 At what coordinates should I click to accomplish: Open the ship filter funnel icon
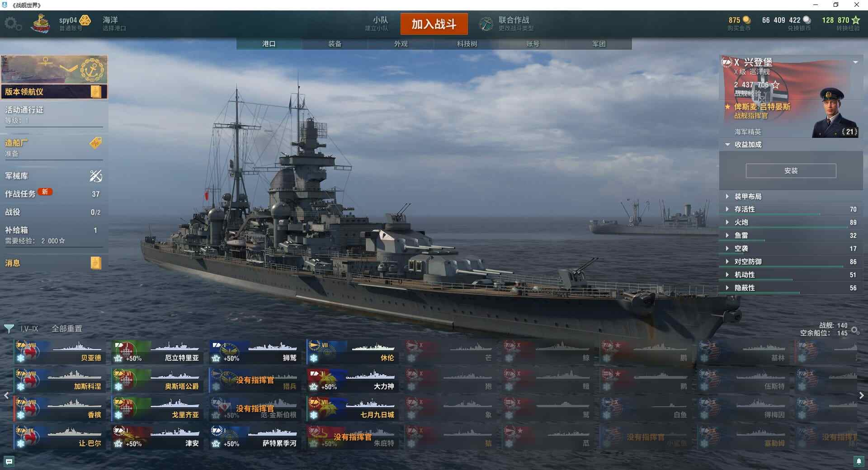tap(9, 329)
